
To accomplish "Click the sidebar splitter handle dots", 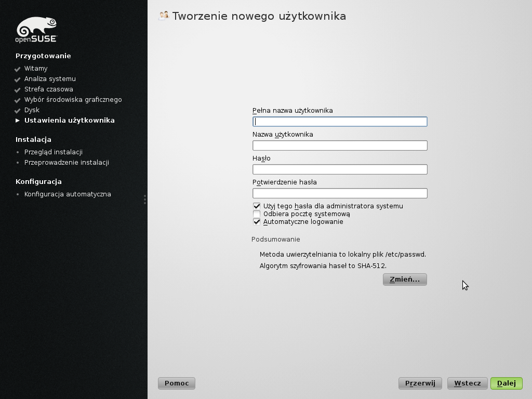I will (145, 199).
